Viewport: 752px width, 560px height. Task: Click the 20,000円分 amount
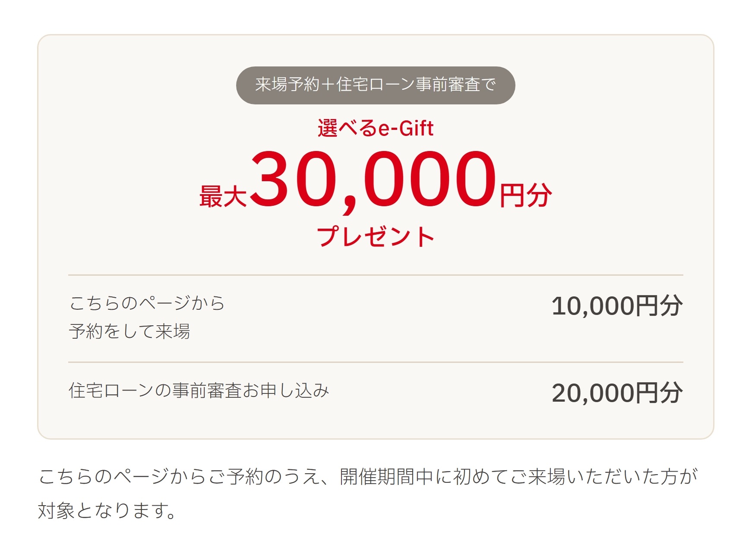pos(617,393)
